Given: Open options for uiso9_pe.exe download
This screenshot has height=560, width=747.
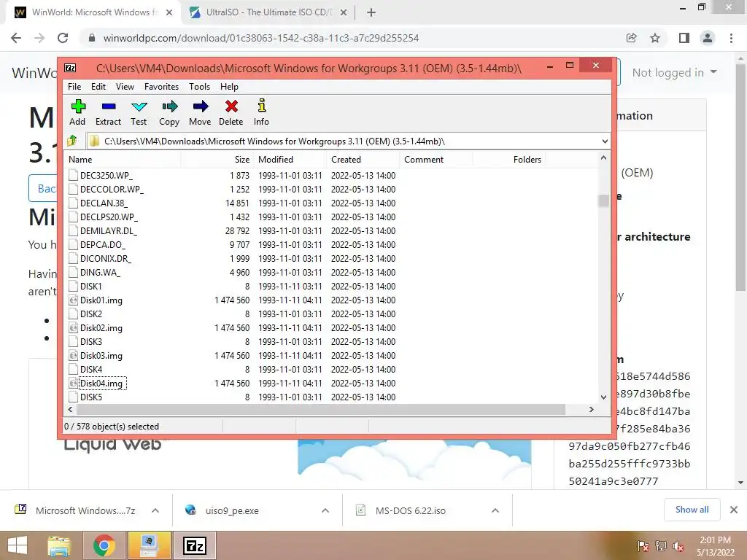Looking at the screenshot, I should point(325,510).
